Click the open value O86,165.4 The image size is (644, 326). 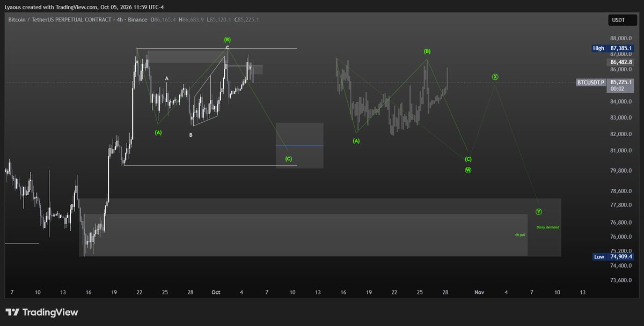164,20
